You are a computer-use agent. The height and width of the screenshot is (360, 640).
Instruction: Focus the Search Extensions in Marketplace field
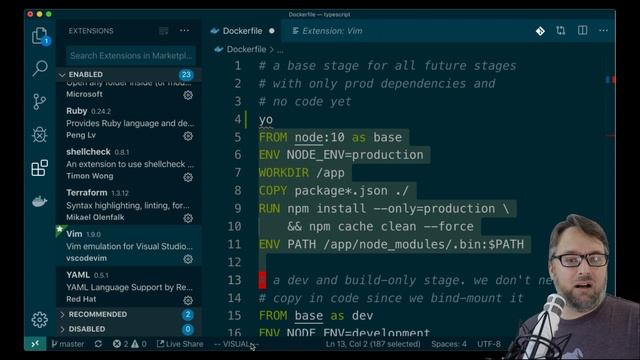(131, 56)
